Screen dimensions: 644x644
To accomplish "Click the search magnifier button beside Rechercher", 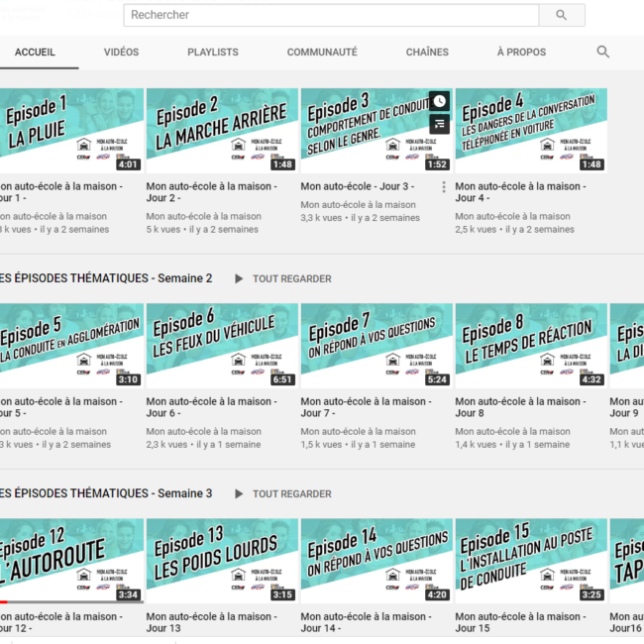I will pyautogui.click(x=562, y=15).
